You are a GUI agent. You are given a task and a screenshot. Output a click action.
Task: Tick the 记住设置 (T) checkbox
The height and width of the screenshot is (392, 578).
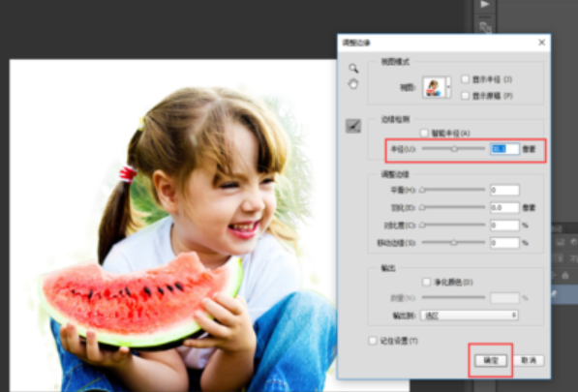(x=373, y=341)
